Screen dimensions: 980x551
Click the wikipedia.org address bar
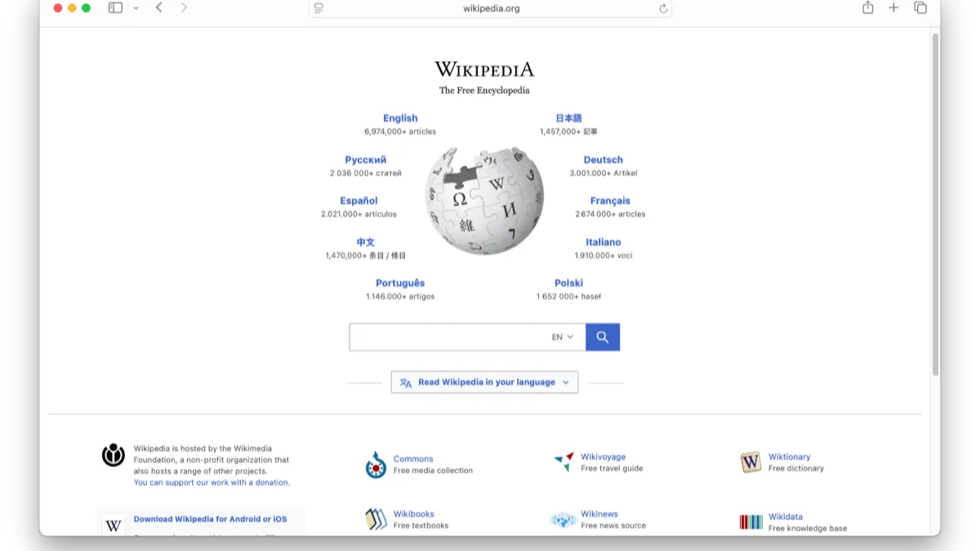point(490,8)
